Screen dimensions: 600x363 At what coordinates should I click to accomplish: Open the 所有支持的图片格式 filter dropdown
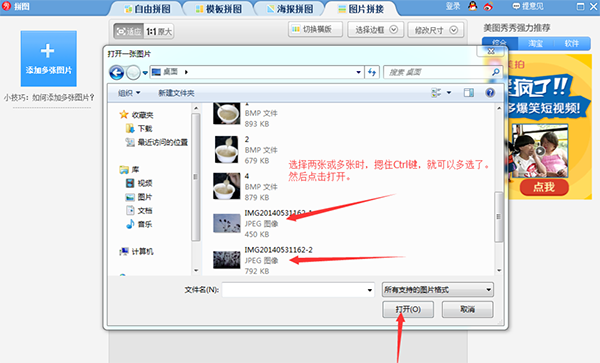tap(437, 290)
